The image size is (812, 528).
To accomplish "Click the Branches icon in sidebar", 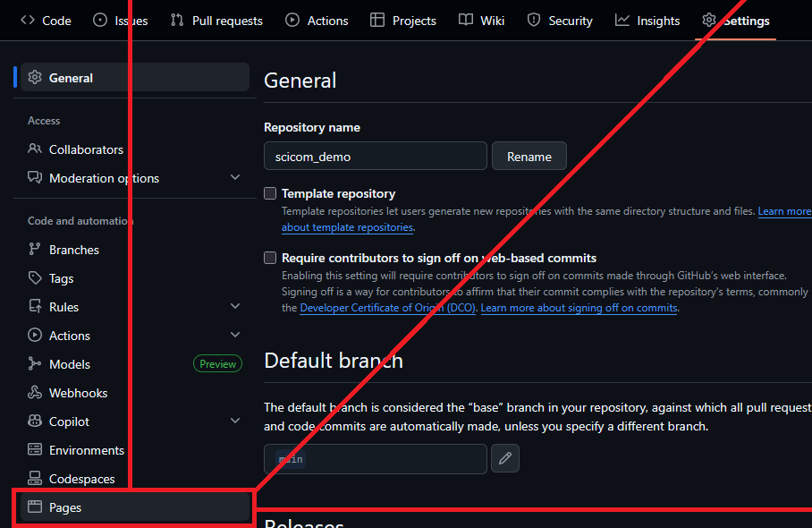I will (x=35, y=250).
